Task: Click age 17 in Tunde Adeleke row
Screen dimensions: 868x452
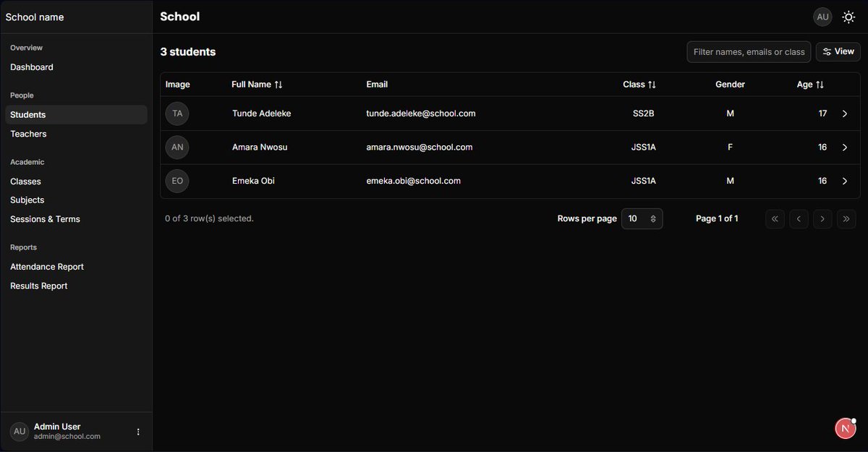Action: (x=822, y=114)
